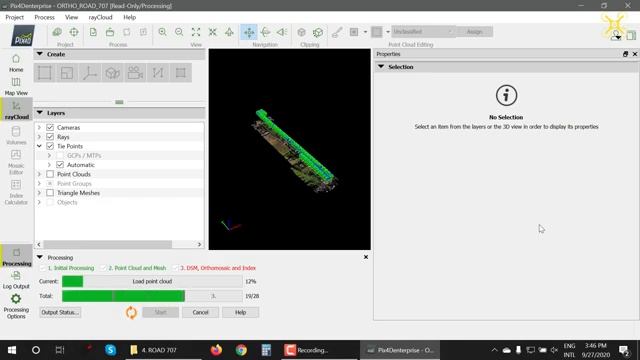Click the first Create panel rectangle icon
The image size is (640, 360).
44,73
